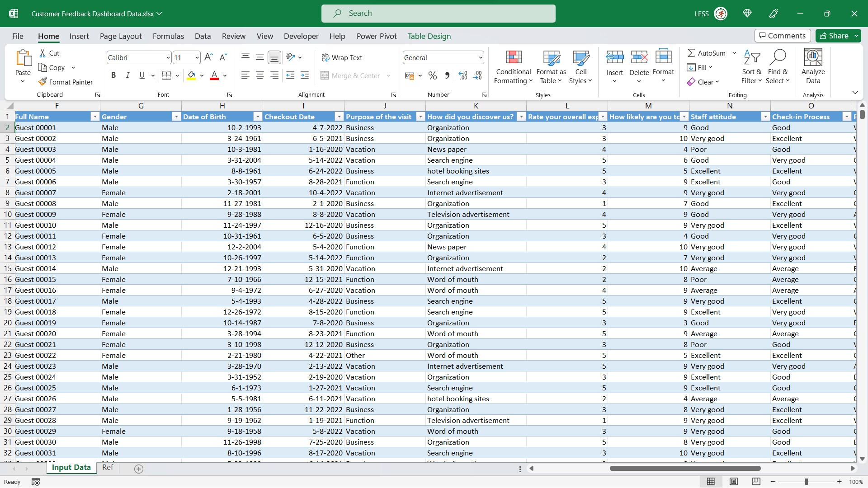The width and height of the screenshot is (868, 488).
Task: Toggle italic formatting
Action: click(127, 75)
